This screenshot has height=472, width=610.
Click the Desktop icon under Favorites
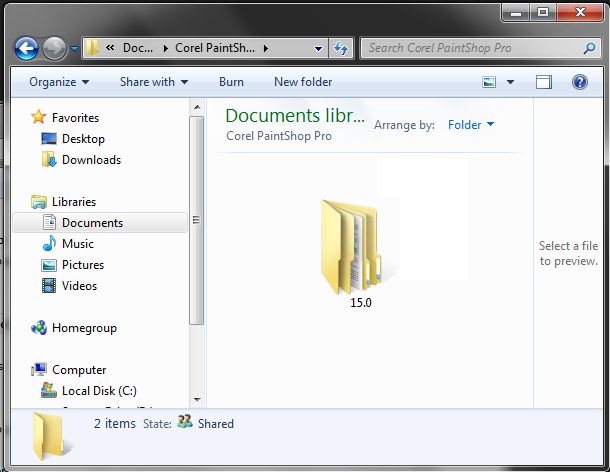pyautogui.click(x=49, y=139)
